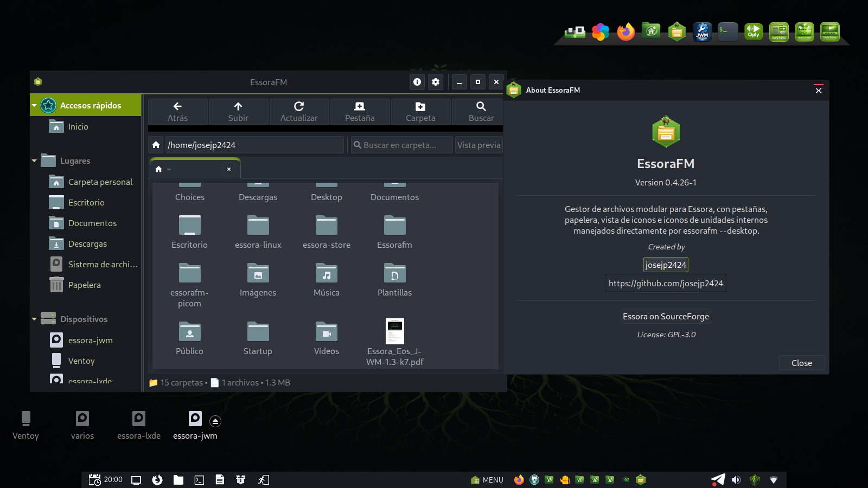Collapse the Accesos rápidos section

[x=34, y=105]
